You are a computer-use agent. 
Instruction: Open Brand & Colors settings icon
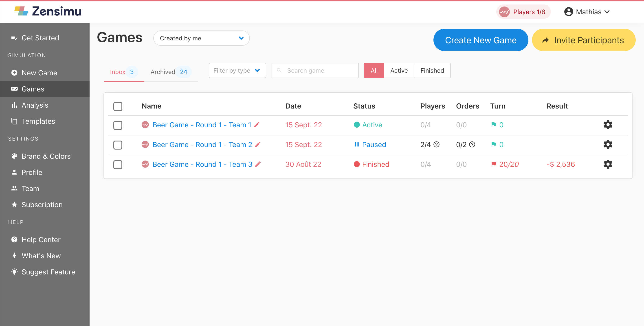click(x=15, y=156)
